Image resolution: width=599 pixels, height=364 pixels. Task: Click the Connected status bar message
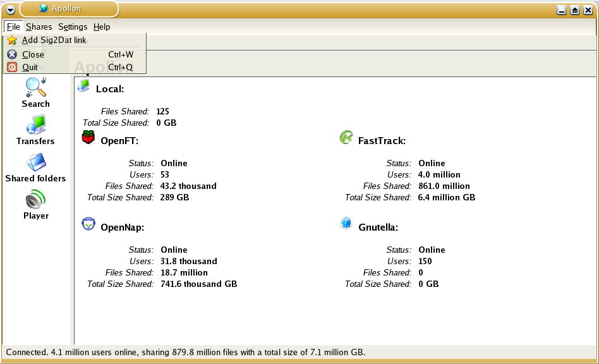tap(186, 352)
